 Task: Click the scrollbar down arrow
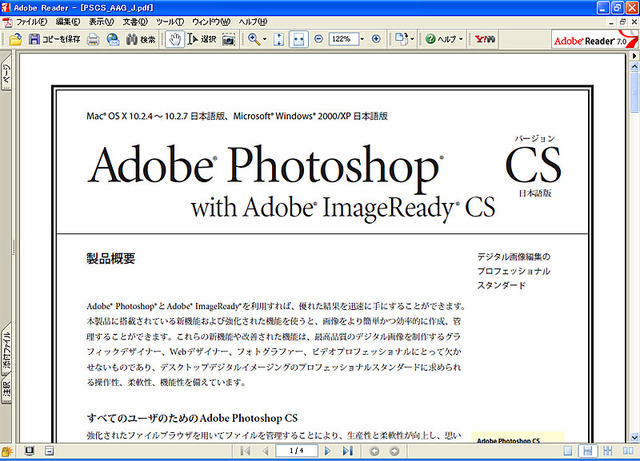[635, 437]
